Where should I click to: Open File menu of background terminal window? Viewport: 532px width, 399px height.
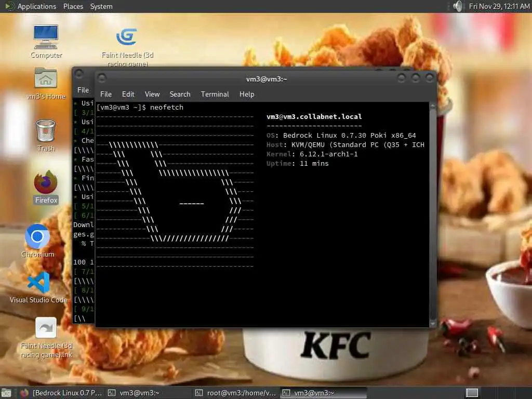pyautogui.click(x=83, y=90)
